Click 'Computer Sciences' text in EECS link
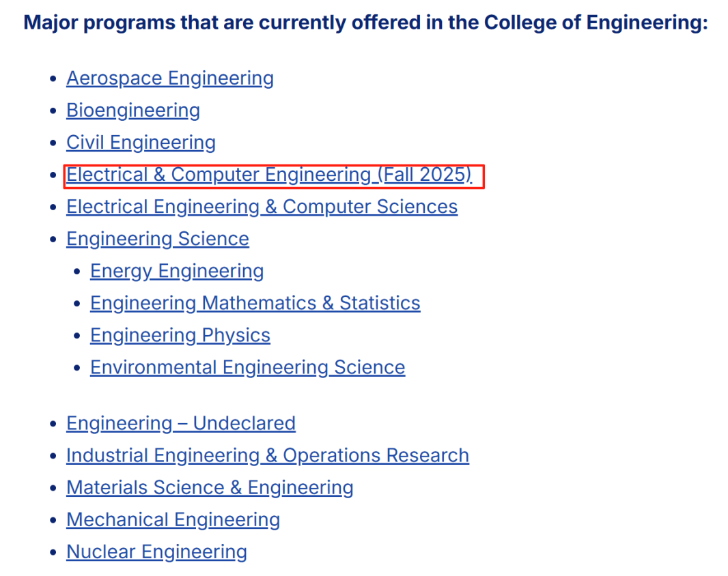The image size is (728, 576). coord(371,207)
